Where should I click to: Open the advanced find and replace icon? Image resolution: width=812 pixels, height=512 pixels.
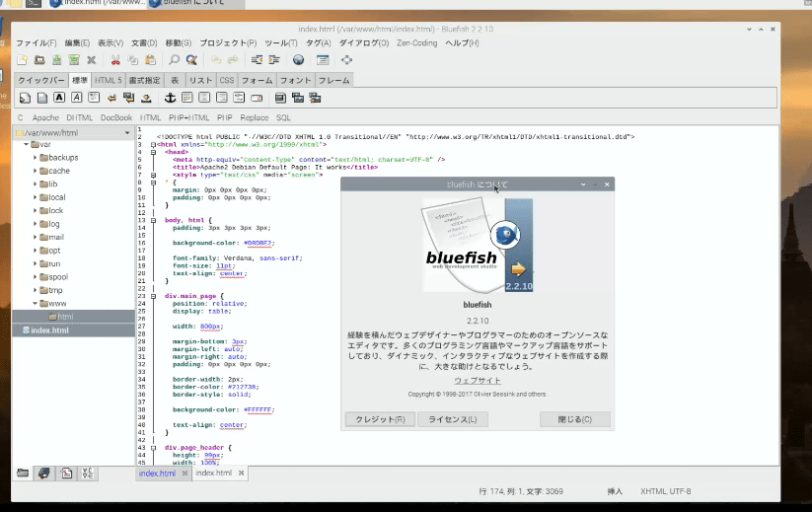(191, 60)
